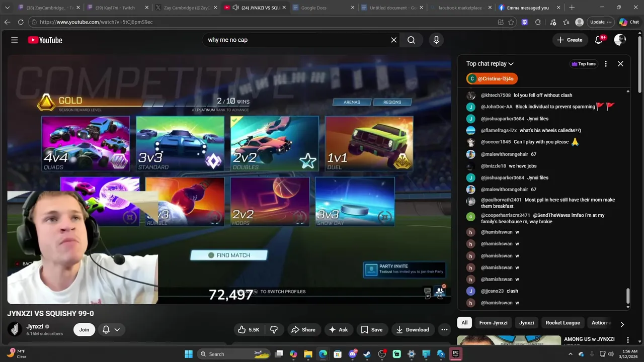Image resolution: width=644 pixels, height=362 pixels.
Task: Open chat replay three-dot options
Action: point(606,64)
